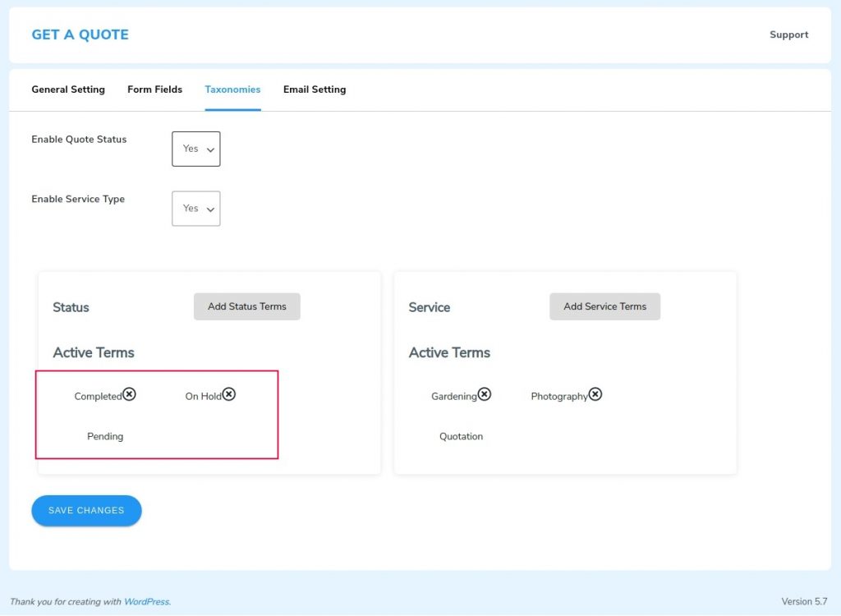Select the Taxonomies tab
Screen dimensions: 841x616
tap(232, 90)
